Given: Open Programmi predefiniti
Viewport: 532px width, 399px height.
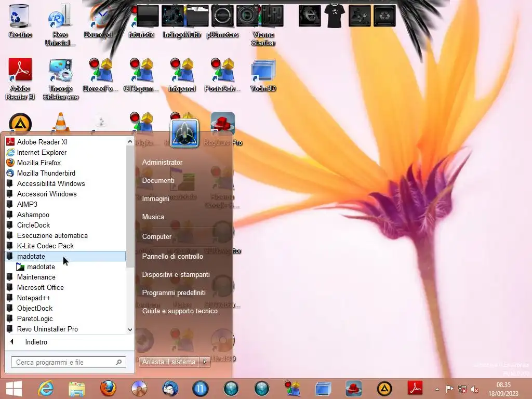Looking at the screenshot, I should click(174, 293).
